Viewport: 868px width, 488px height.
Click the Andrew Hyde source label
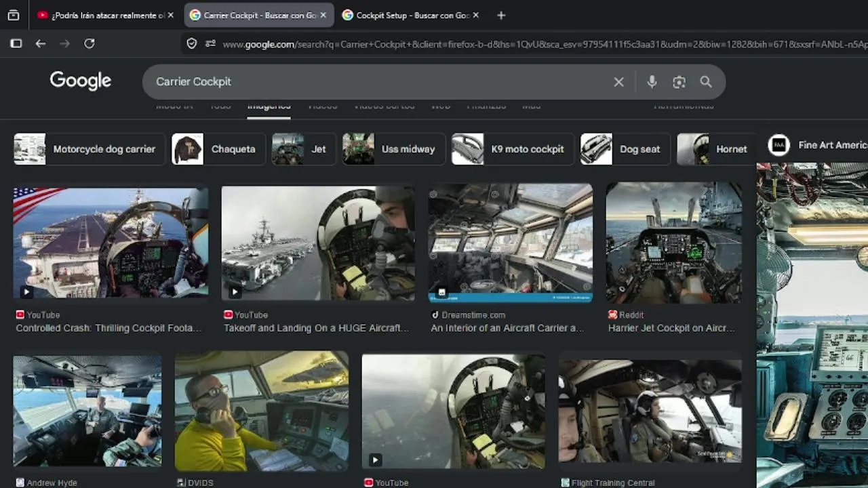[x=52, y=483]
